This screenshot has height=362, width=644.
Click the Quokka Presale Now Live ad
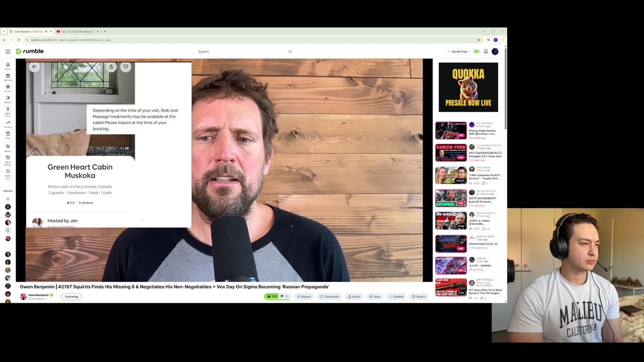[x=468, y=87]
